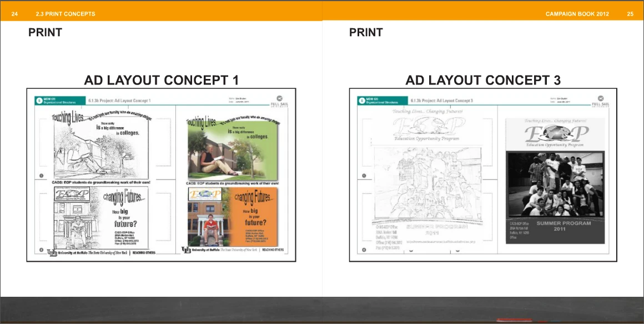Click the CADS: EOP caption under the sketch
This screenshot has width=644, height=324.
[x=101, y=182]
